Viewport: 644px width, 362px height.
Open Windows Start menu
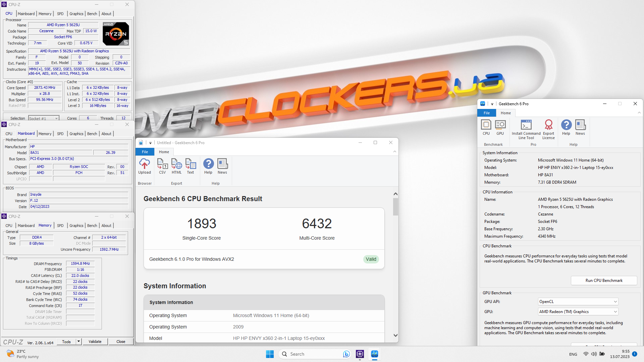[x=270, y=354]
